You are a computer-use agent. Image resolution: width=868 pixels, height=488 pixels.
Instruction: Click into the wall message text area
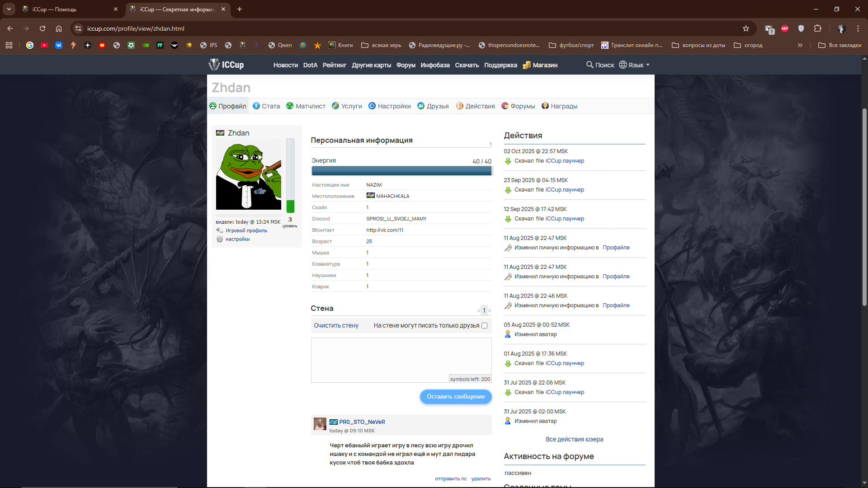[x=401, y=357]
